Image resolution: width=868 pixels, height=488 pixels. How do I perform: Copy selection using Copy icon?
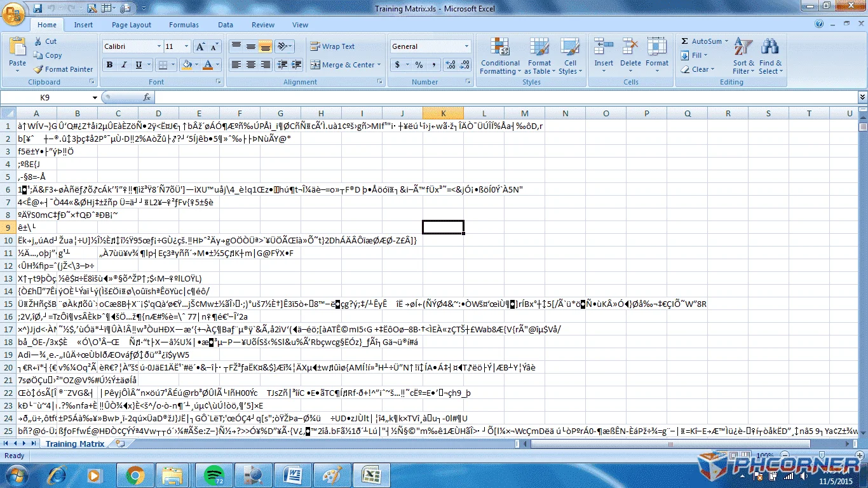click(x=37, y=55)
